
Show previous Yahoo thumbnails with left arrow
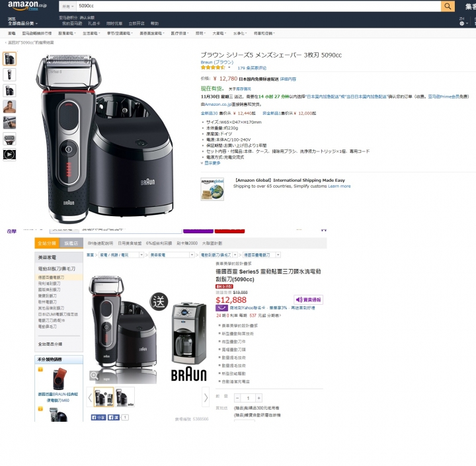pos(90,397)
